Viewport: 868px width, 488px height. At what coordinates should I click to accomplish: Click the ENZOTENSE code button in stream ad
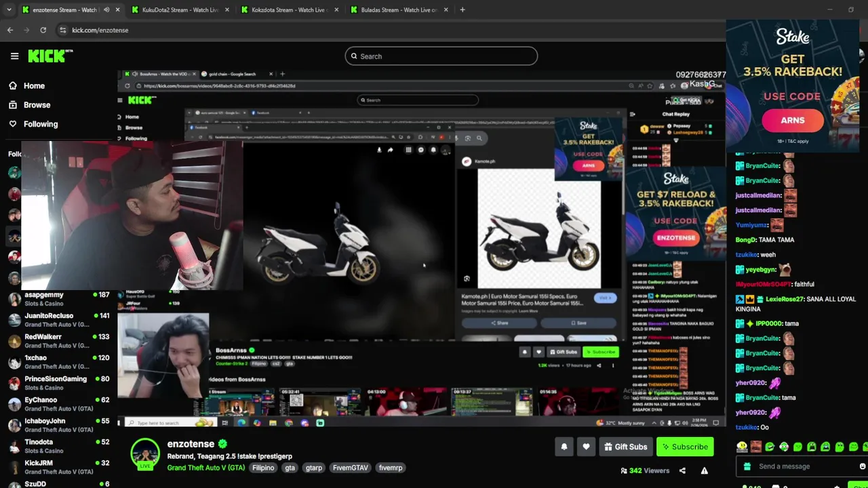(675, 238)
